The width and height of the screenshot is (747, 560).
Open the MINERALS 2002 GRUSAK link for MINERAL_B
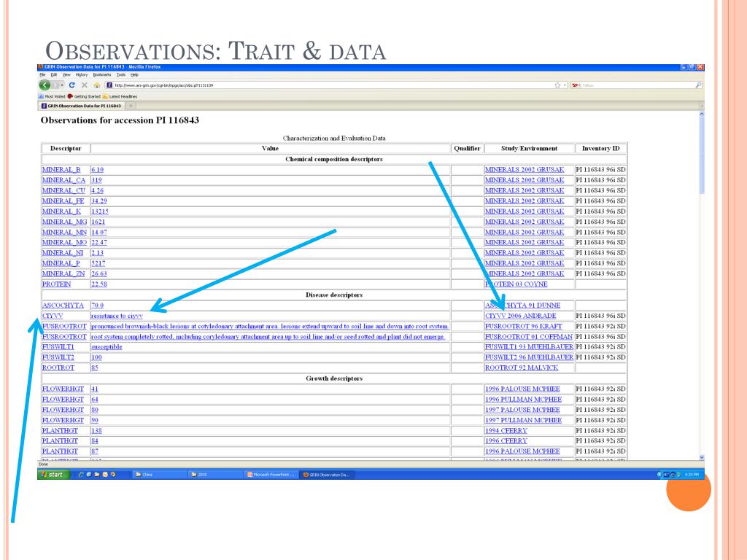[x=525, y=169]
